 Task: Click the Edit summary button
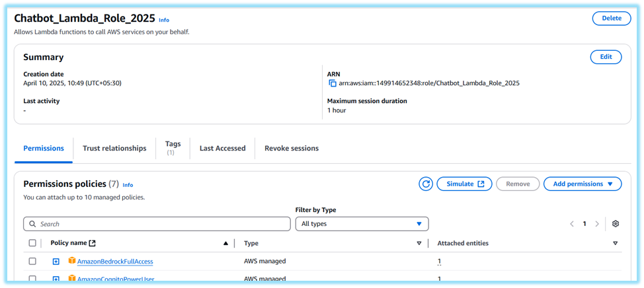point(606,57)
